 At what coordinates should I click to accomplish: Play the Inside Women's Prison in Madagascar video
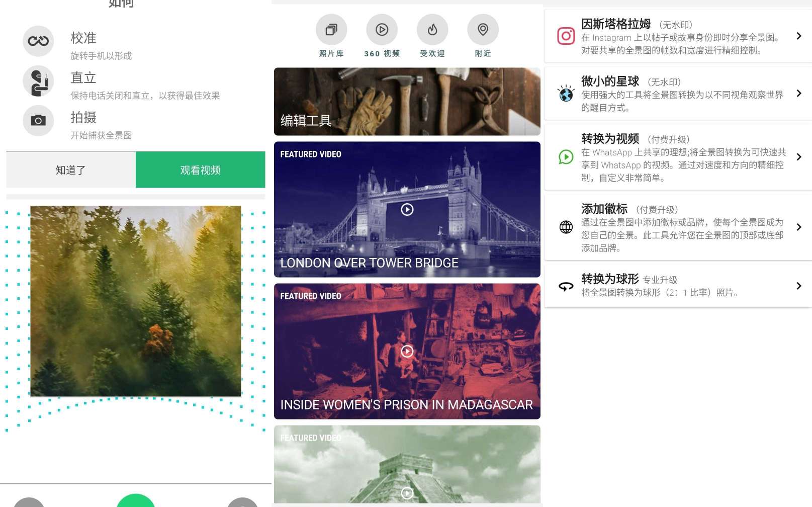[407, 351]
